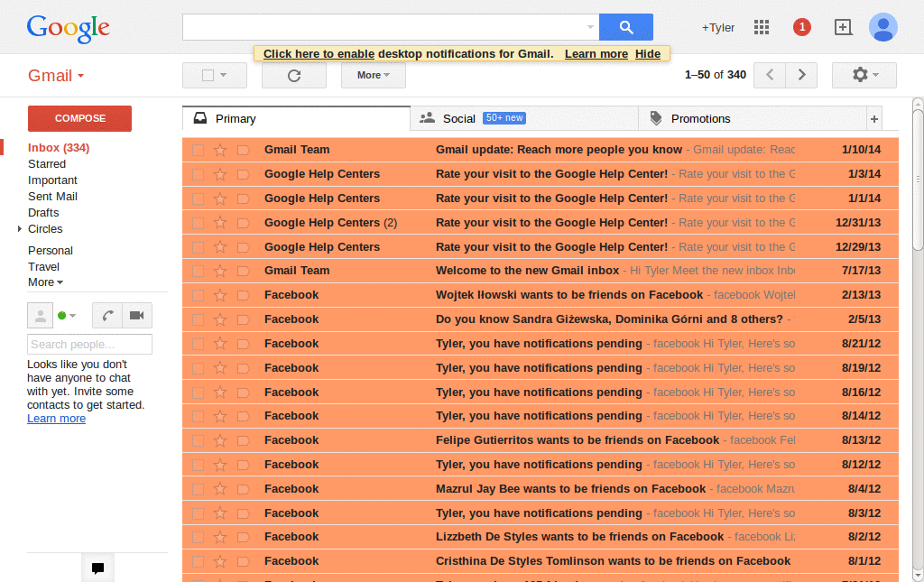This screenshot has width=924, height=582.
Task: Select the 1/1/14 Google Help Centers email
Action: [x=198, y=199]
